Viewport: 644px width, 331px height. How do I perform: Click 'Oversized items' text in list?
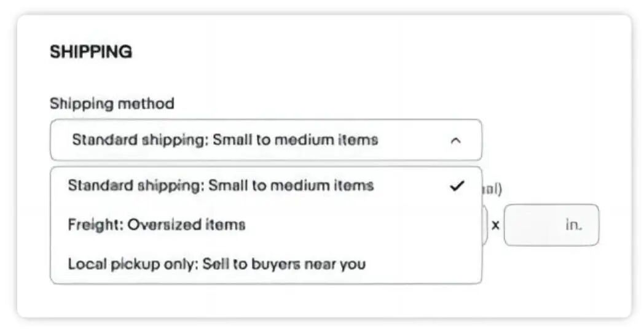(x=186, y=225)
